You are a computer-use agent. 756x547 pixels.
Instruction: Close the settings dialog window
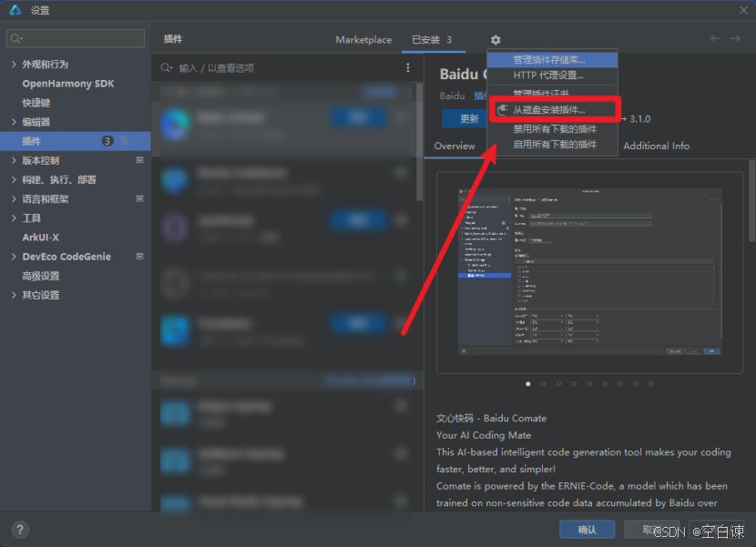(x=743, y=10)
